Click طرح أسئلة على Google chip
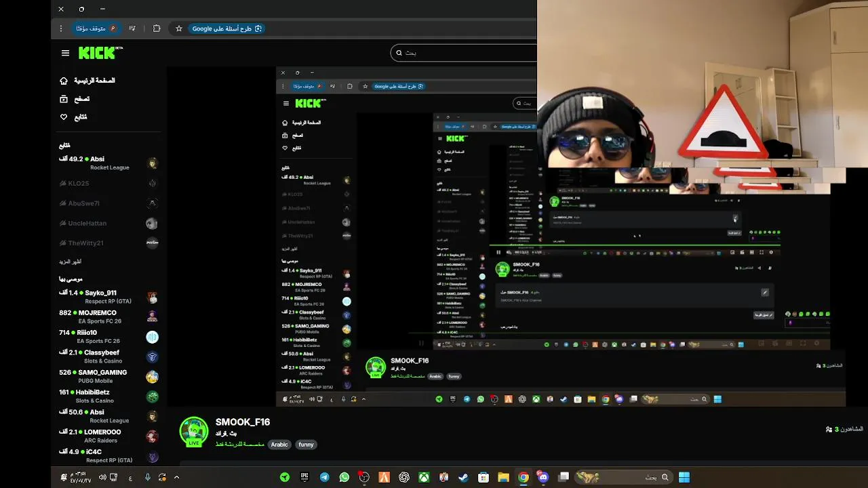868x488 pixels. (226, 28)
